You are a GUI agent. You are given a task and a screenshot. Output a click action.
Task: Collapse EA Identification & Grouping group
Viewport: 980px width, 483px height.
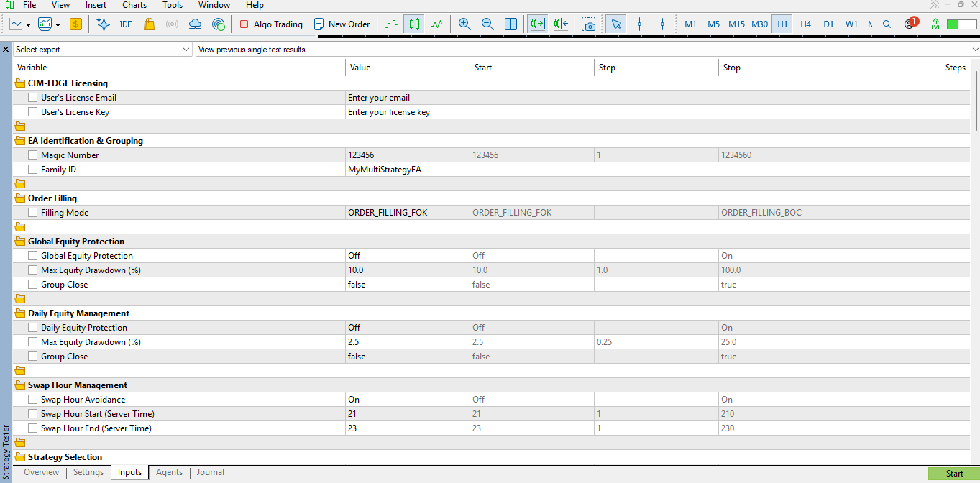20,141
